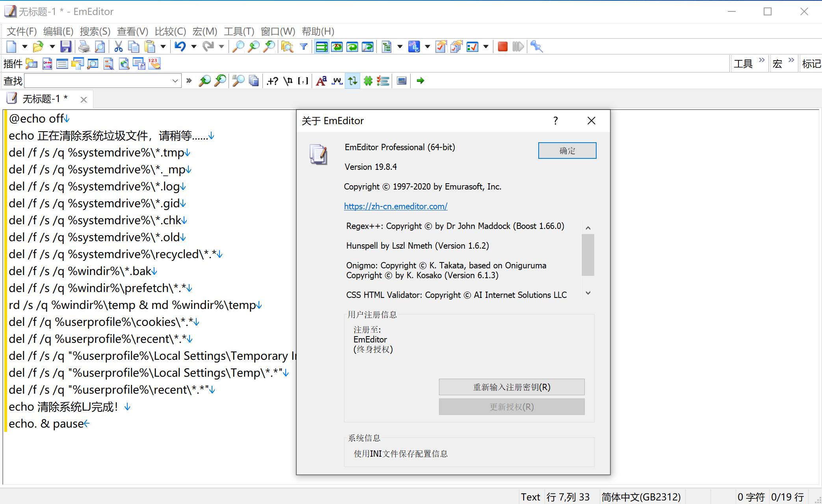
Task: Close the 无标题-1 tab with its X
Action: tap(84, 100)
